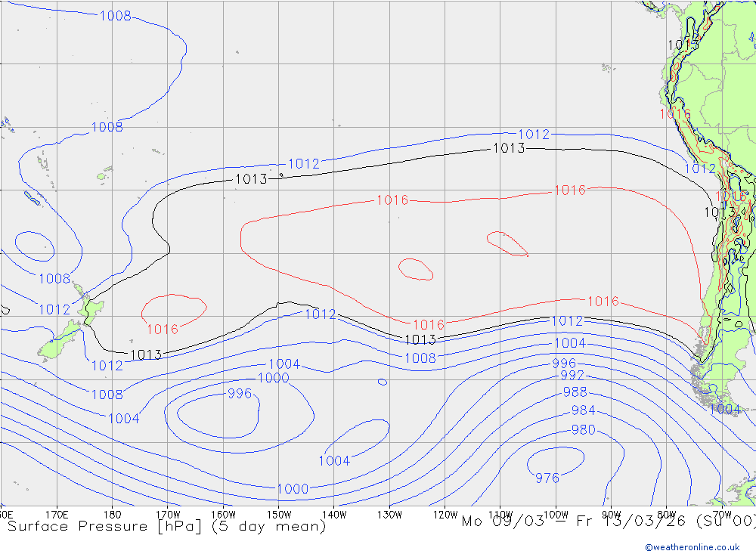Click the 'Mo 09/03 – Fr 13/03/26' date label
The width and height of the screenshot is (756, 554).
tap(574, 522)
